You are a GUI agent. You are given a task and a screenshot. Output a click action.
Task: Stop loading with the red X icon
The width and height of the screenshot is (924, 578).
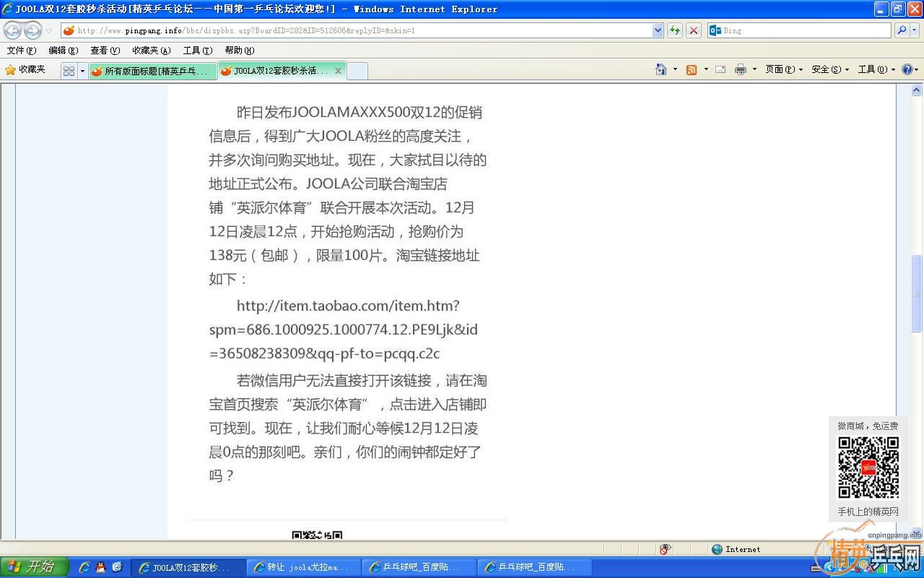[694, 30]
